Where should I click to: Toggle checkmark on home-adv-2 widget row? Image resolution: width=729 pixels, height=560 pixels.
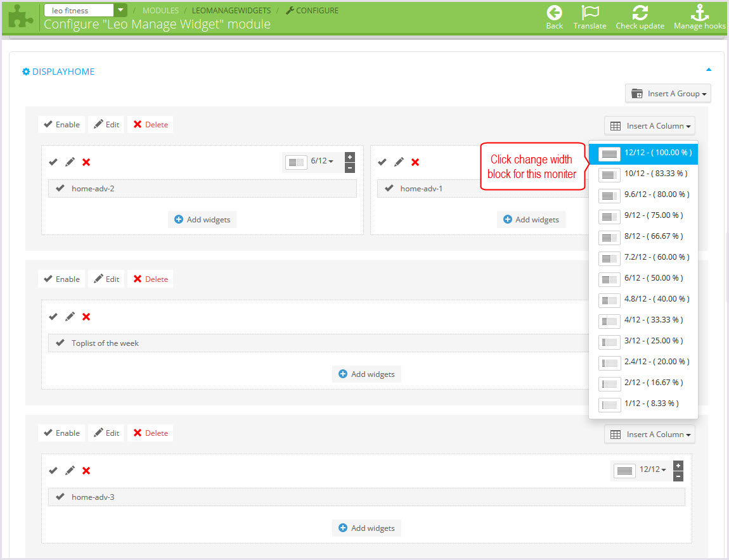coord(60,188)
